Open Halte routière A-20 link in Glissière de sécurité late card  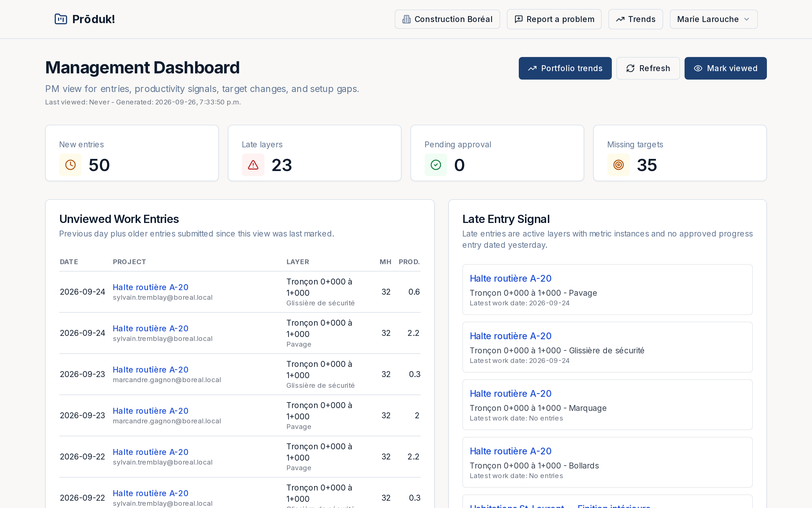[x=510, y=336]
